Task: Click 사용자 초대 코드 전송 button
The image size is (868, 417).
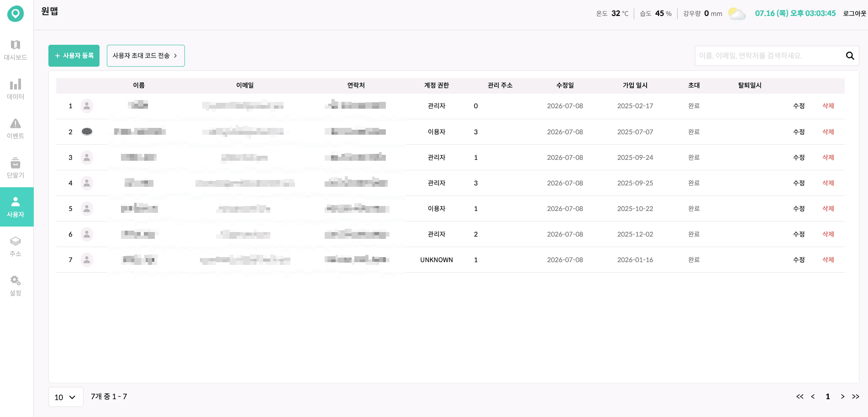Action: pyautogui.click(x=146, y=56)
